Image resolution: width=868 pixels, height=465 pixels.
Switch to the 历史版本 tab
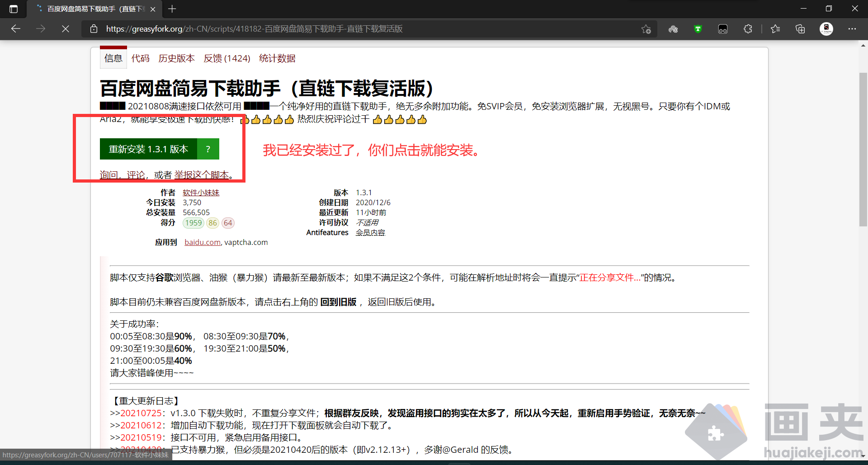(x=176, y=58)
